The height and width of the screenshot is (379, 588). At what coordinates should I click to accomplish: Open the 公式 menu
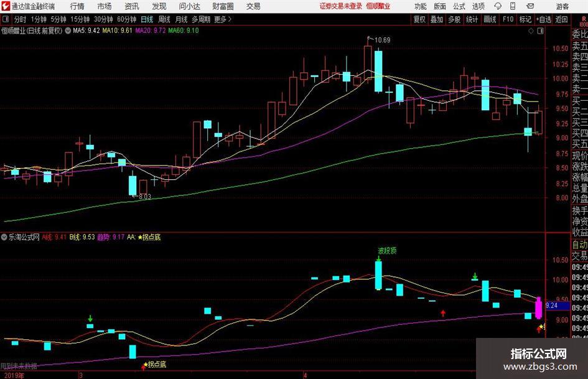(459, 6)
